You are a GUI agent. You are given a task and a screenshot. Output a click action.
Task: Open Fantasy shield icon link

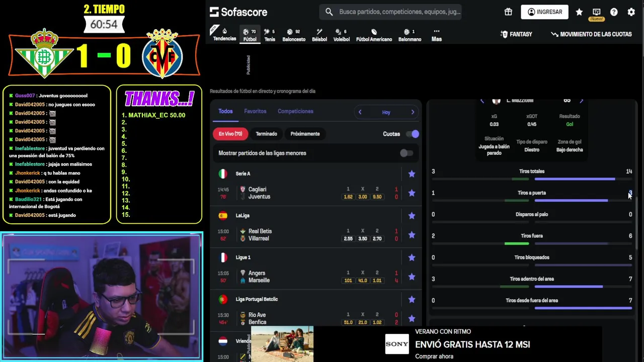pyautogui.click(x=504, y=34)
